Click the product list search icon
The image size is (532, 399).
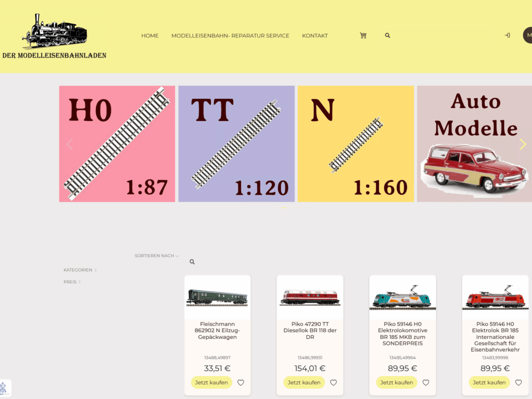[x=192, y=262]
